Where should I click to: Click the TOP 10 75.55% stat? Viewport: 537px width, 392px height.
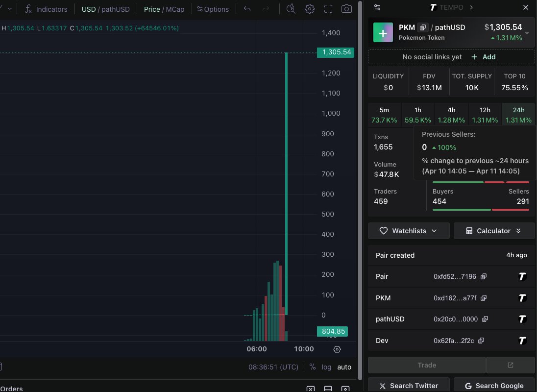pos(514,82)
